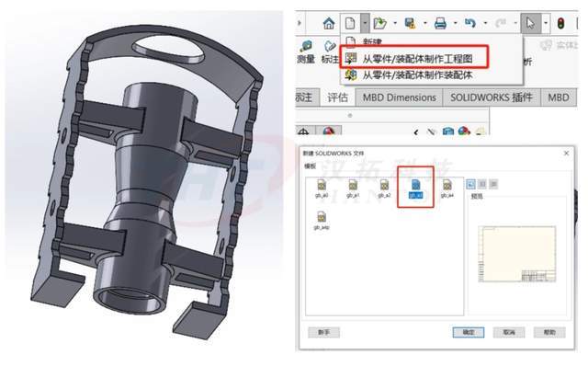This screenshot has width=588, height=366.
Task: Click the 新手 novice button
Action: pyautogui.click(x=324, y=332)
